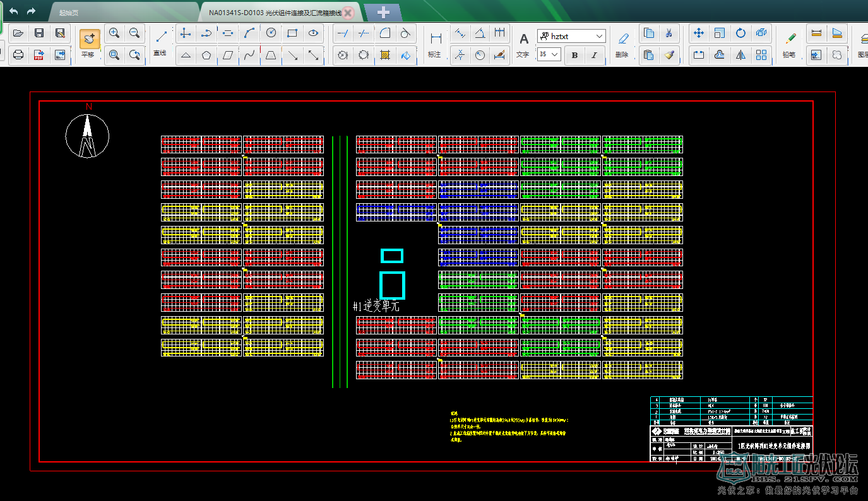Click the extend line tool

click(x=364, y=33)
